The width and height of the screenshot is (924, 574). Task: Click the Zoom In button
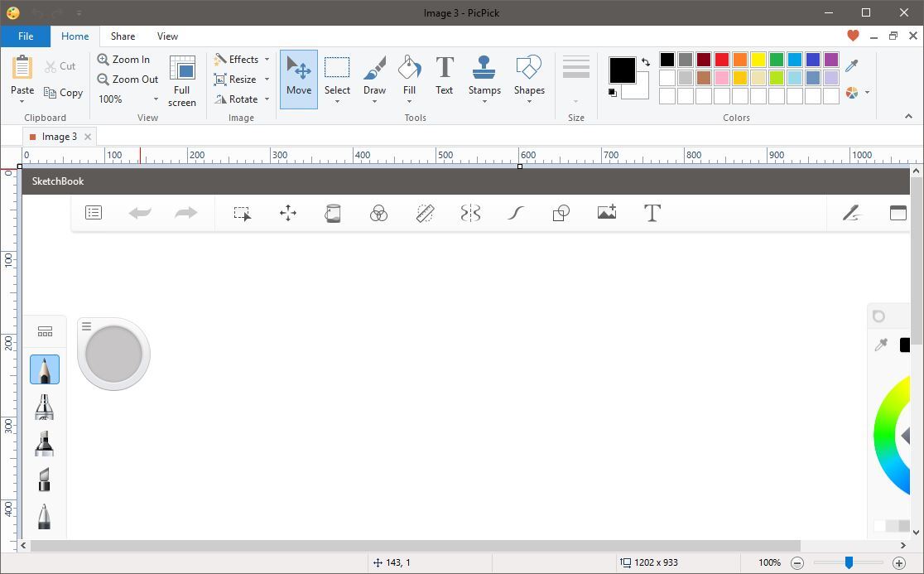tap(123, 60)
